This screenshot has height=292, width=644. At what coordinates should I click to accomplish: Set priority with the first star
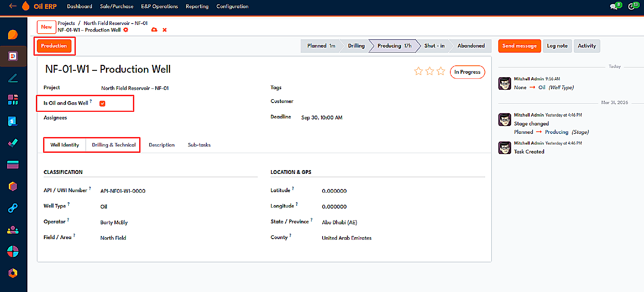[x=418, y=71]
